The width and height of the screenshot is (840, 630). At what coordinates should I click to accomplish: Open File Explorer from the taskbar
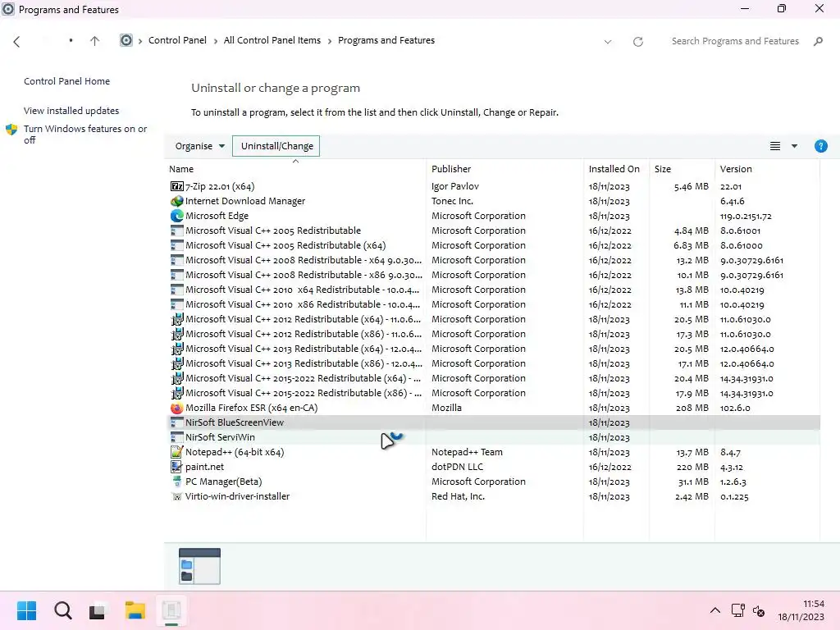(x=135, y=610)
